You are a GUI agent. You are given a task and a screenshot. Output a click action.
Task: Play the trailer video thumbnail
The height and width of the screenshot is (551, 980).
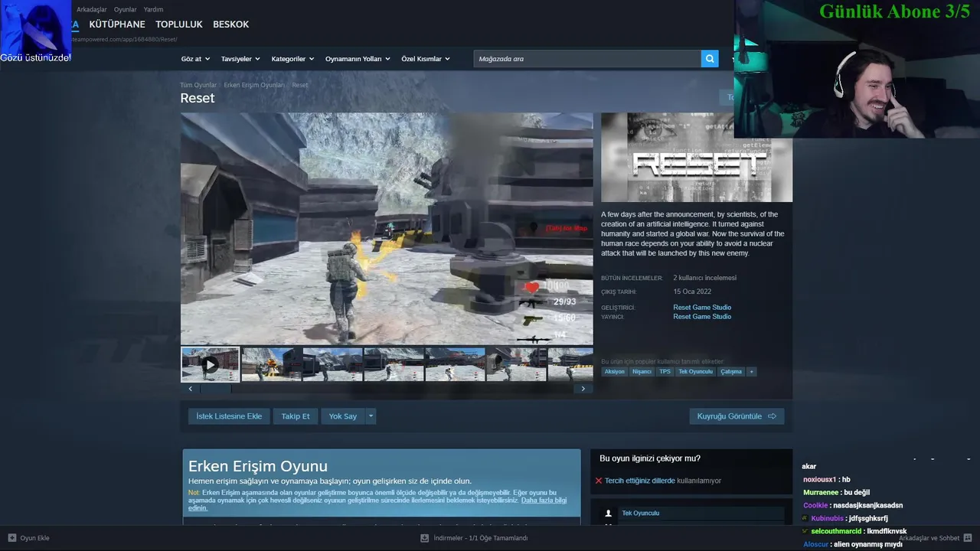tap(210, 365)
